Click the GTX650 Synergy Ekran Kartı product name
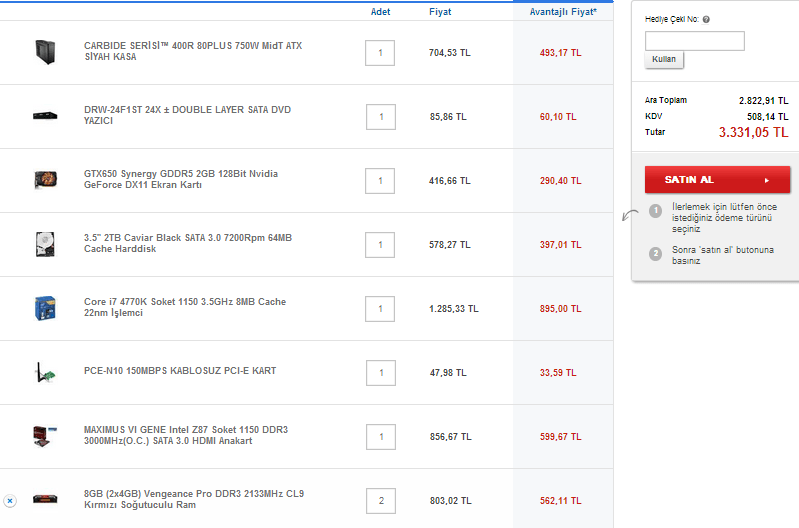Viewport: 799px width, 528px height. click(181, 179)
